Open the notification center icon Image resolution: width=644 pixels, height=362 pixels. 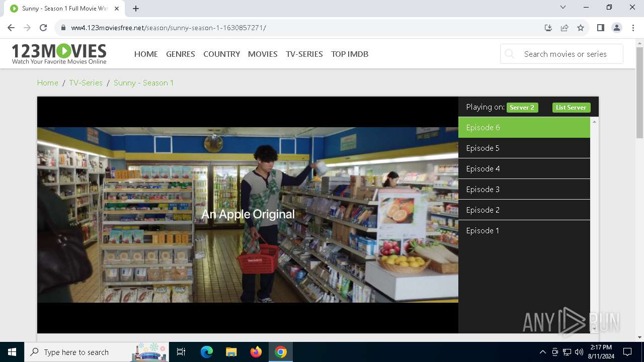click(627, 352)
